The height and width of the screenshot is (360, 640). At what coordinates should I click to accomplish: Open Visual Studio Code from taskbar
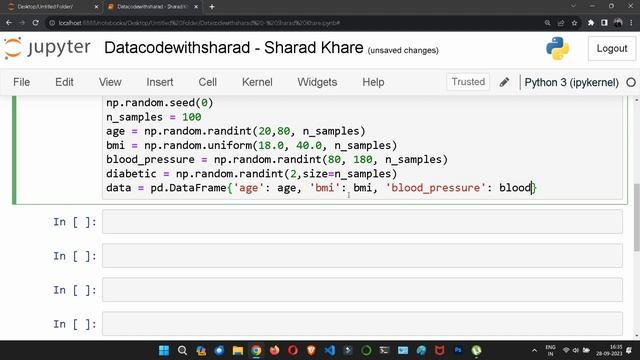click(330, 350)
